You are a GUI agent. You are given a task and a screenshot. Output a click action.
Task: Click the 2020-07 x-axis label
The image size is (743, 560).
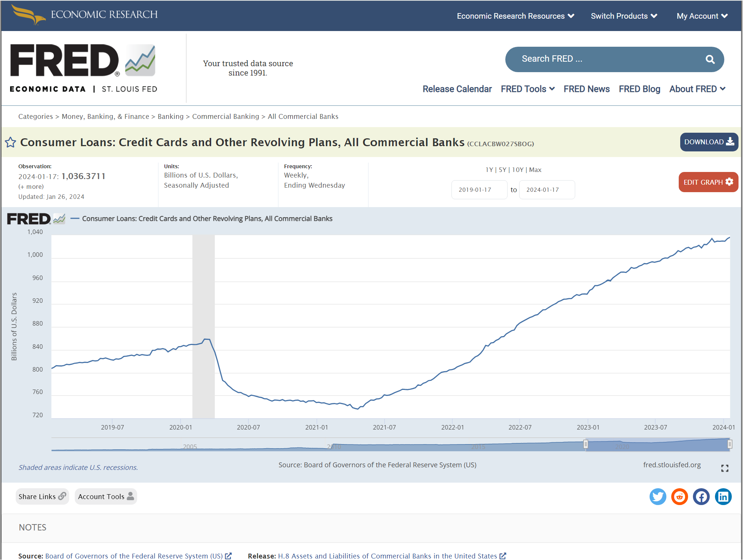248,427
